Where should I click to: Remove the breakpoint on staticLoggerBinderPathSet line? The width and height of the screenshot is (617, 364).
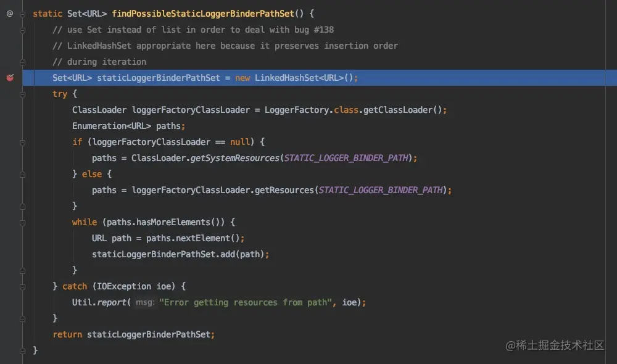pyautogui.click(x=10, y=78)
